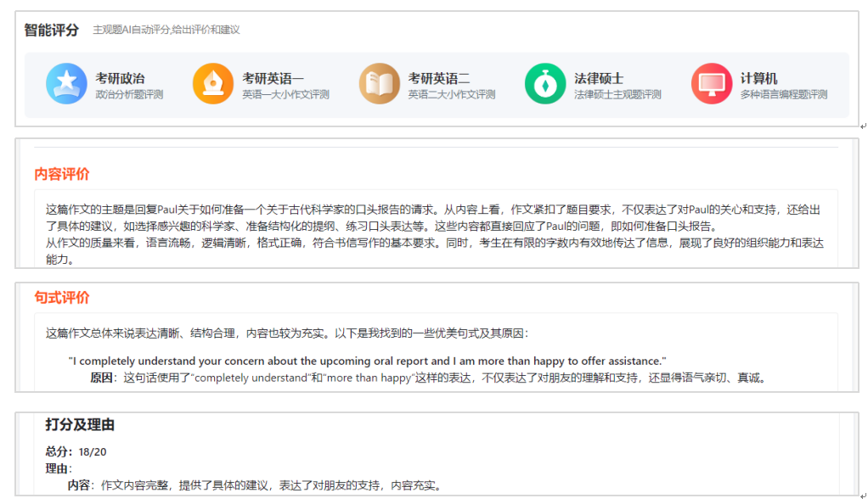Click the 英语一大小作文评测 subtitle
The image size is (868, 504).
click(x=285, y=95)
